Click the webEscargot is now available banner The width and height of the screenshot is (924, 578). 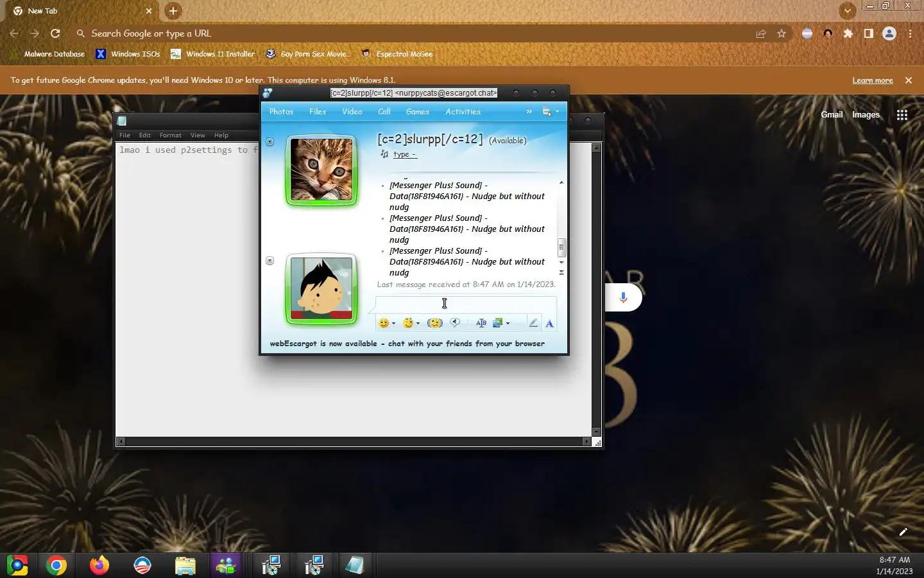click(x=407, y=344)
